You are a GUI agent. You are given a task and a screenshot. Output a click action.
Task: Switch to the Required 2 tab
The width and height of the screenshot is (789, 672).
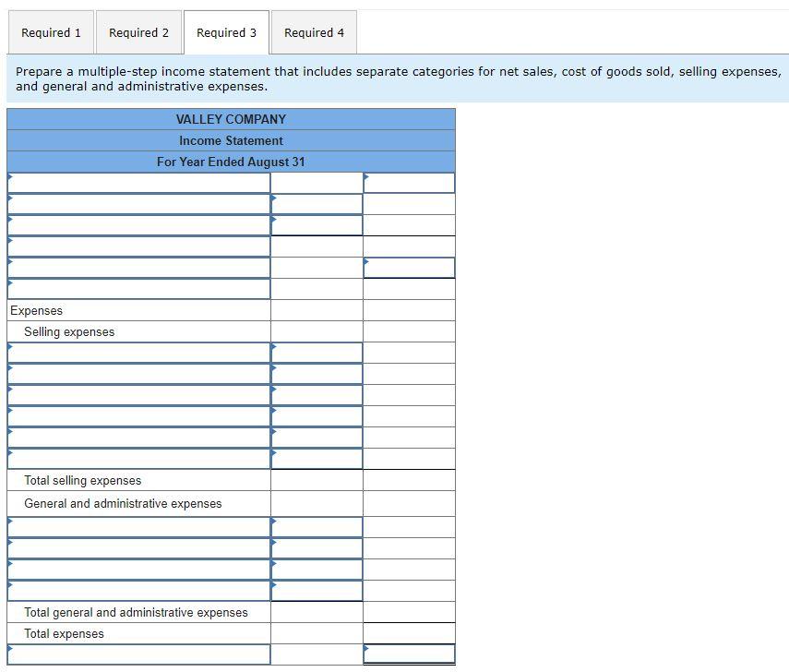coord(138,32)
